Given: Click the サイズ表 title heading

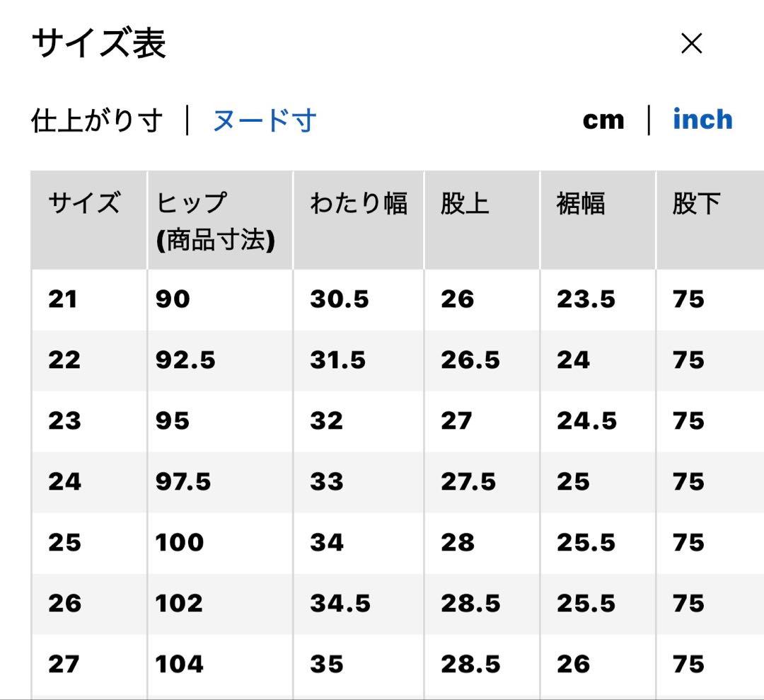Looking at the screenshot, I should click(x=99, y=43).
